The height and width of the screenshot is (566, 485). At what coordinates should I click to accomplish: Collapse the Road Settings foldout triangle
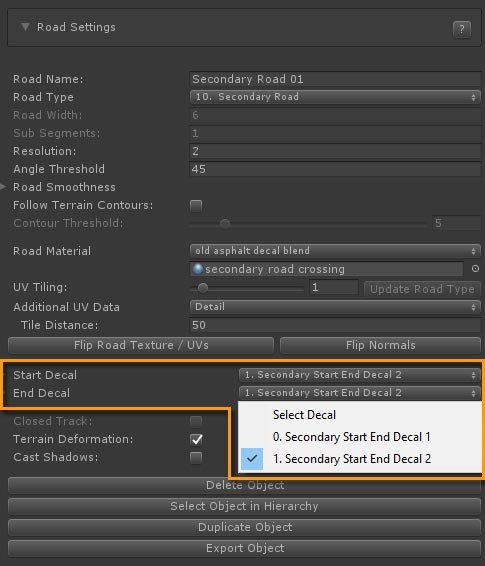pos(25,27)
